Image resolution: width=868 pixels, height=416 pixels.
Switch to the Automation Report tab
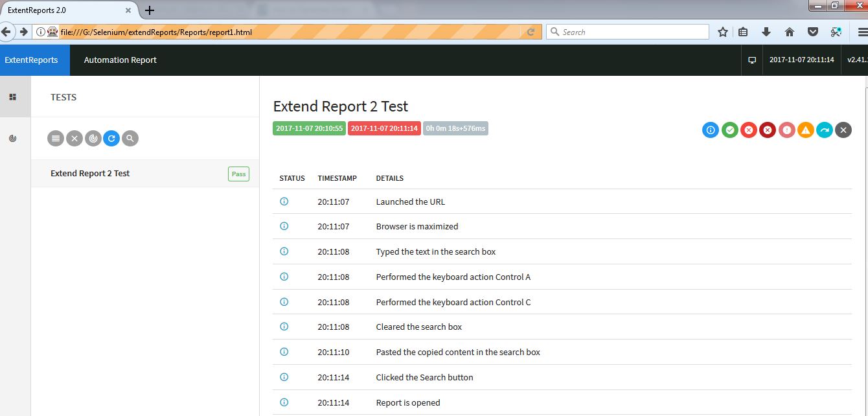(x=120, y=60)
